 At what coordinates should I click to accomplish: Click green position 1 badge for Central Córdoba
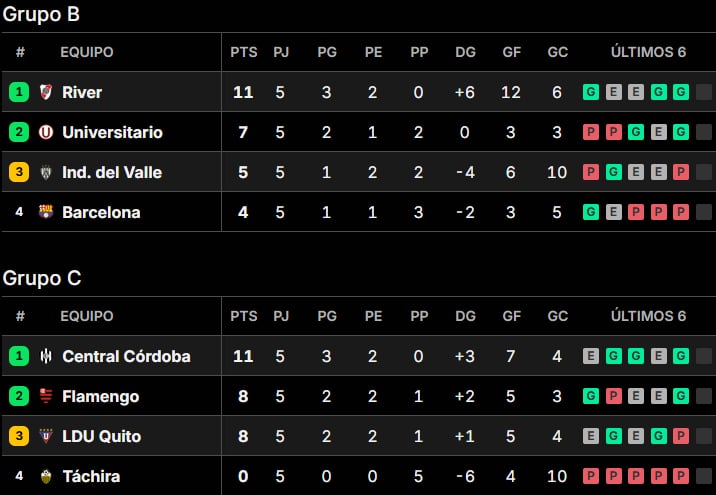19,356
